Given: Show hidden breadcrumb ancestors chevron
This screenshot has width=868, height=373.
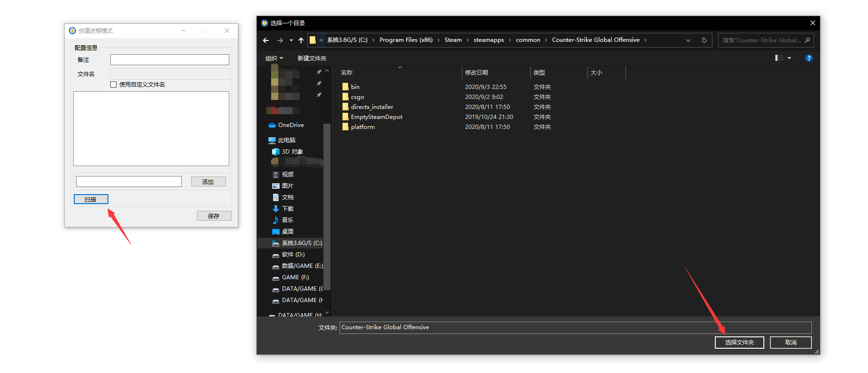Looking at the screenshot, I should pos(321,40).
